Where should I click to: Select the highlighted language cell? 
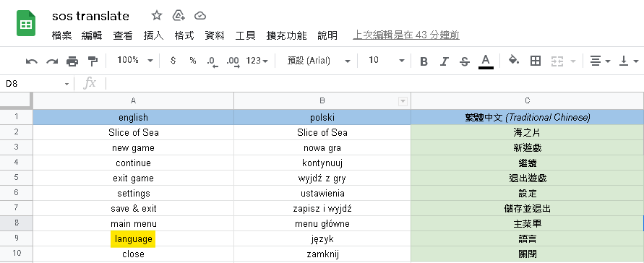click(133, 238)
